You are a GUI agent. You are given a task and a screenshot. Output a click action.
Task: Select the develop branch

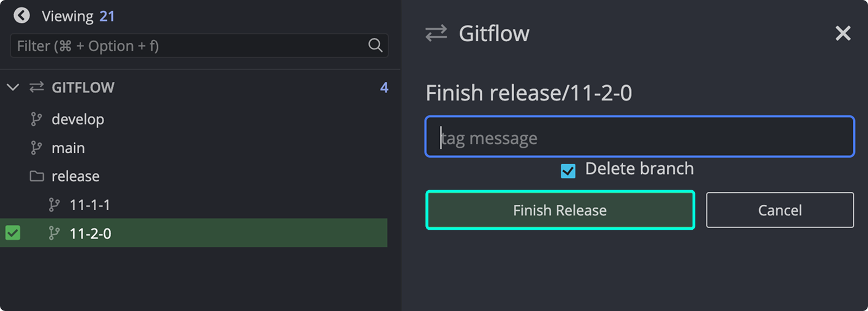[78, 119]
